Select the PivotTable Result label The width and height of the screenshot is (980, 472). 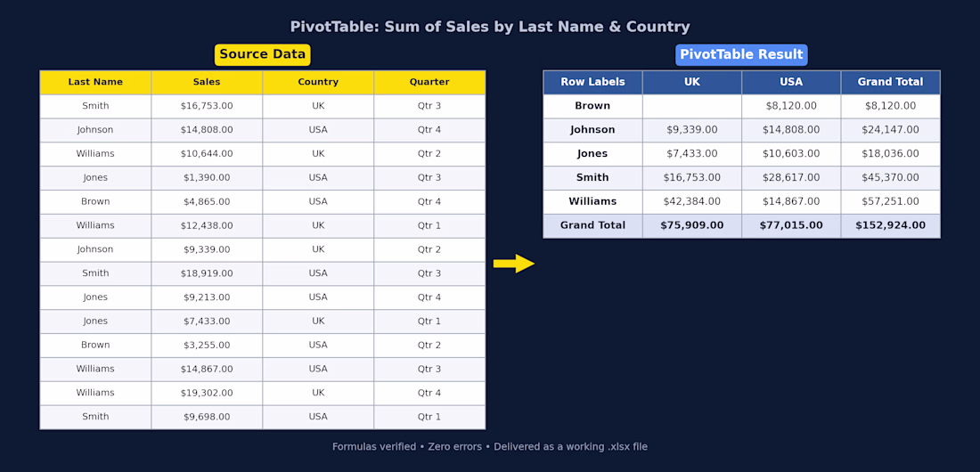tap(741, 54)
